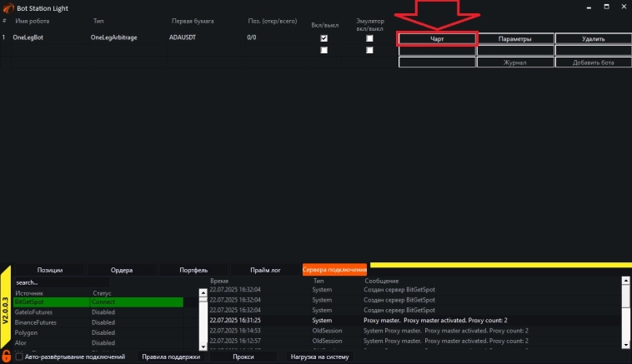Click the scroll up arrow in server list
Image resolution: width=632 pixels, height=364 pixels.
coord(203,292)
